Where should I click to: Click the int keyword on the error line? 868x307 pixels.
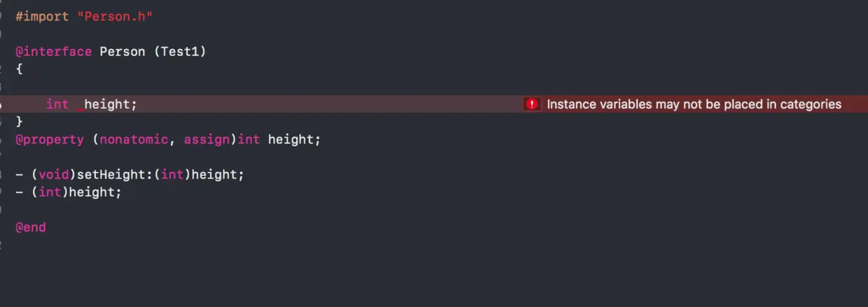tap(57, 104)
